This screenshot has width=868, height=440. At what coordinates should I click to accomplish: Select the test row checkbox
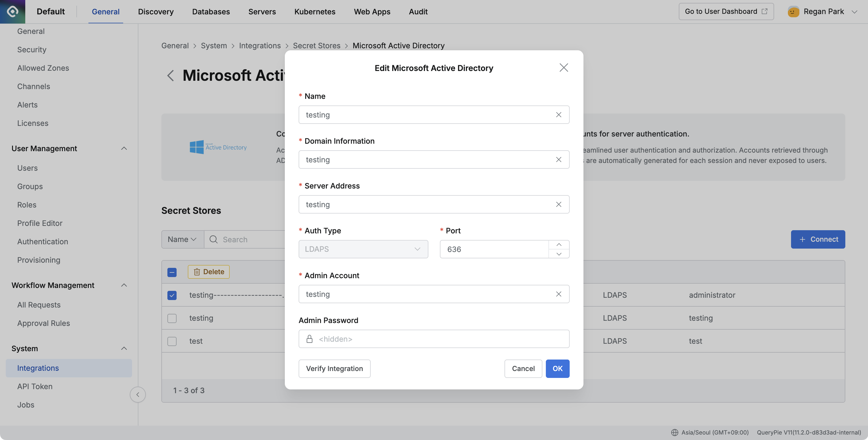(x=172, y=341)
